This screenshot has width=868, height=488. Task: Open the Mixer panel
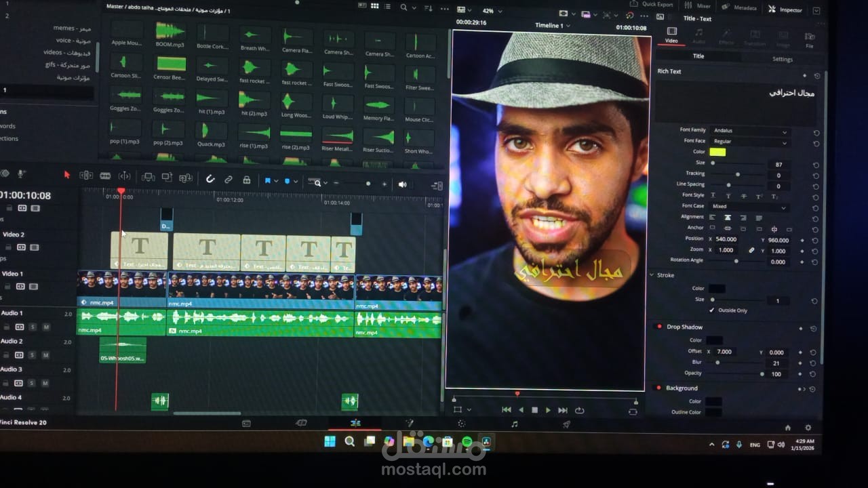pyautogui.click(x=696, y=6)
